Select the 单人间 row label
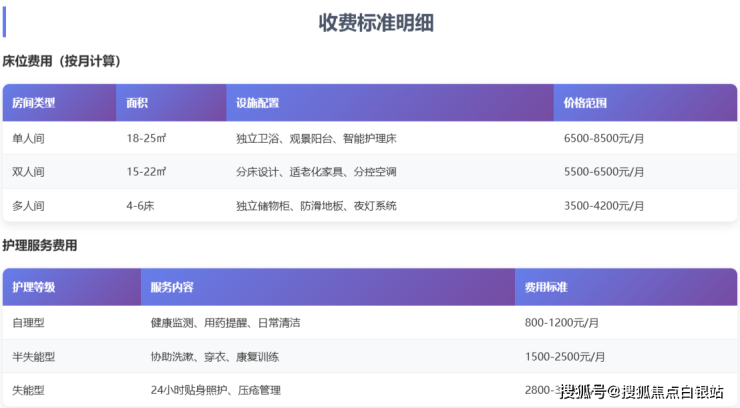Viewport: 740px width, 408px height. [28, 138]
